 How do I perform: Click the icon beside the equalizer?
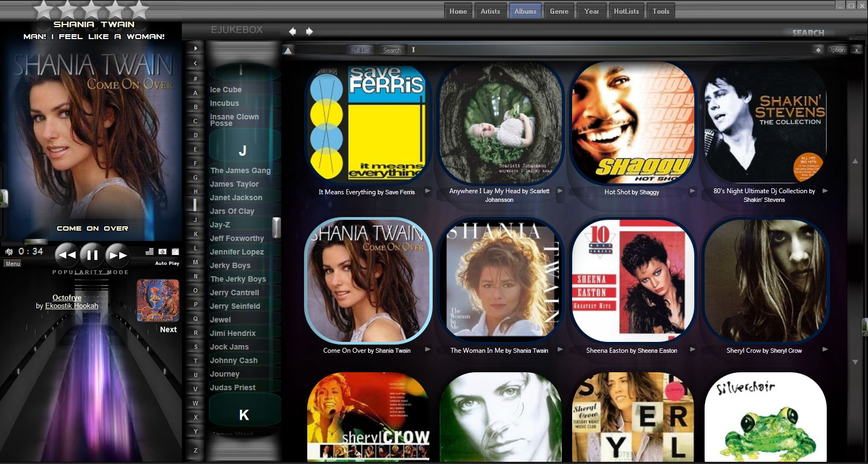pyautogui.click(x=162, y=251)
